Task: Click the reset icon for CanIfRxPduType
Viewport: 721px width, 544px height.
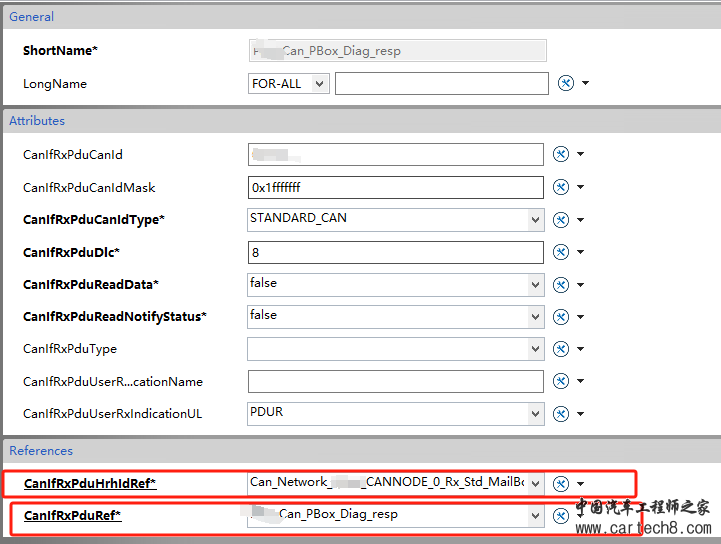Action: click(561, 349)
